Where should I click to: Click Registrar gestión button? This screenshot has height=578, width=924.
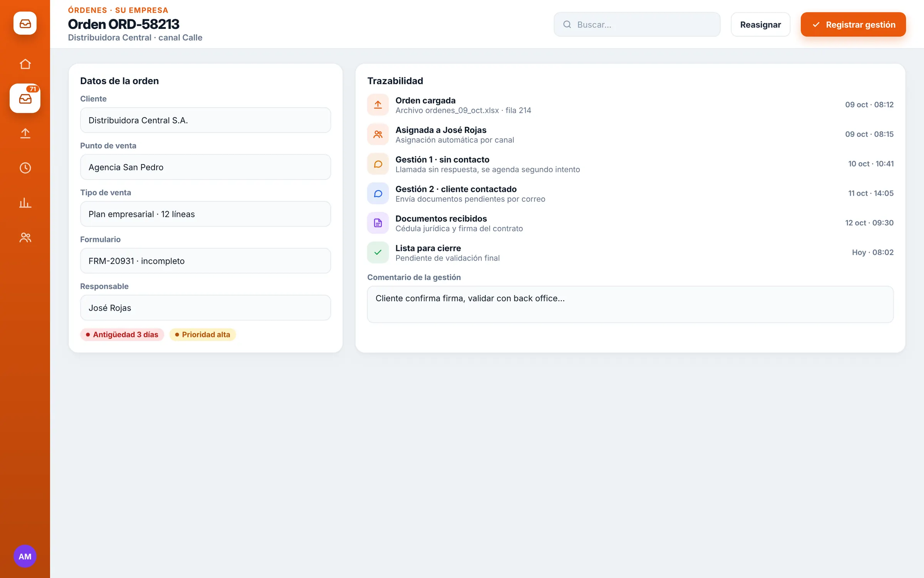tap(853, 25)
